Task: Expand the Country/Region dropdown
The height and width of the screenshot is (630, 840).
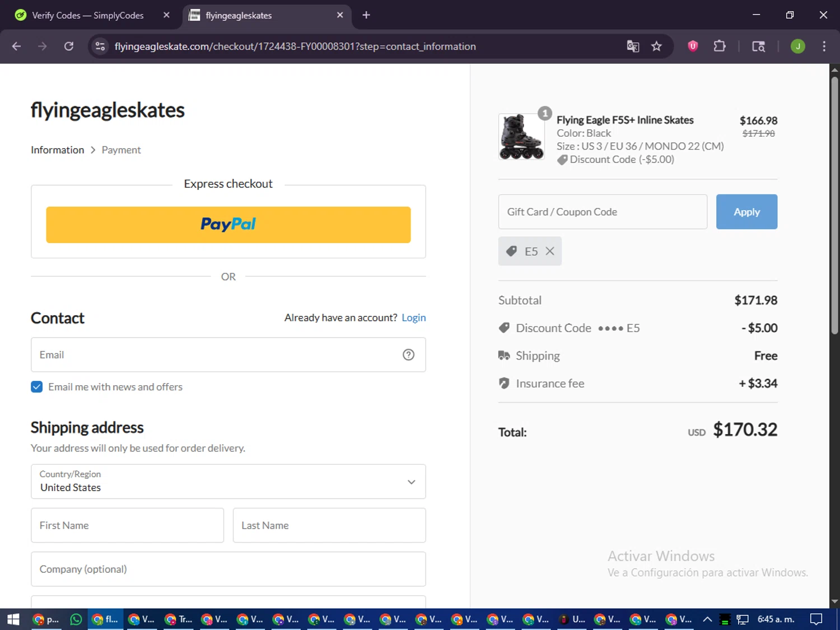Action: tap(228, 482)
